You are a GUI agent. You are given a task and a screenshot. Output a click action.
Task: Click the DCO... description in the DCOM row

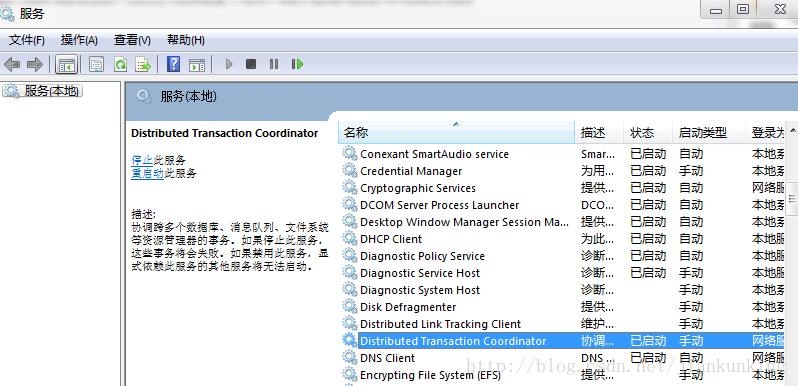pos(597,205)
